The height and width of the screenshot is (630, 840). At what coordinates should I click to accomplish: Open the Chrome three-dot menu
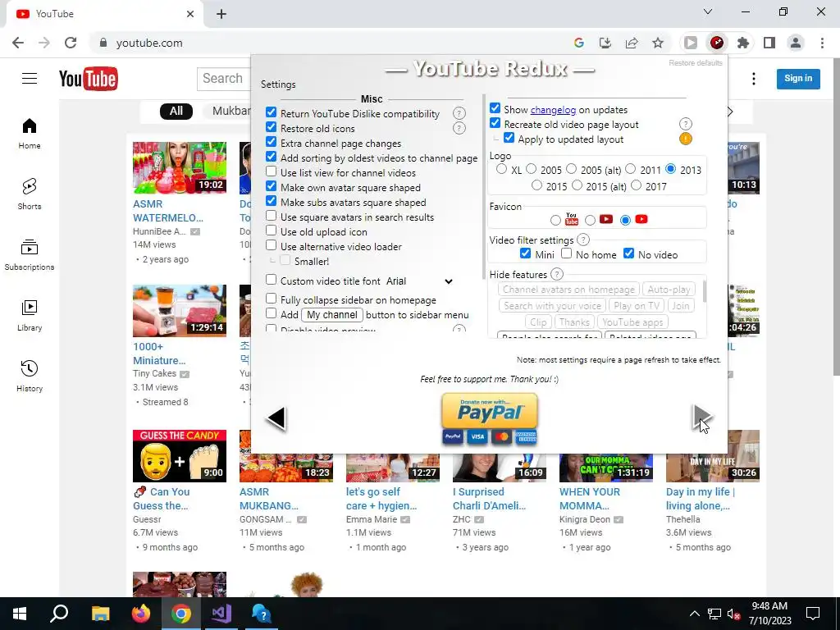coord(822,43)
